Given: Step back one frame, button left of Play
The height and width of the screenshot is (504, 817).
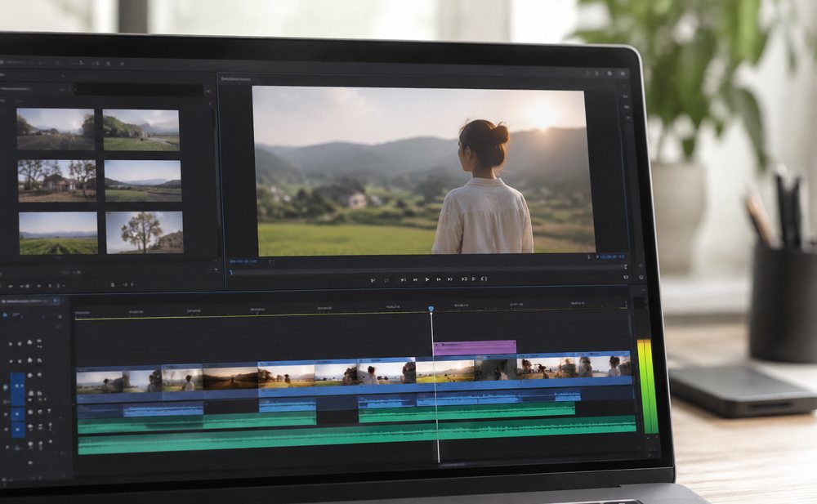Looking at the screenshot, I should click(x=415, y=280).
